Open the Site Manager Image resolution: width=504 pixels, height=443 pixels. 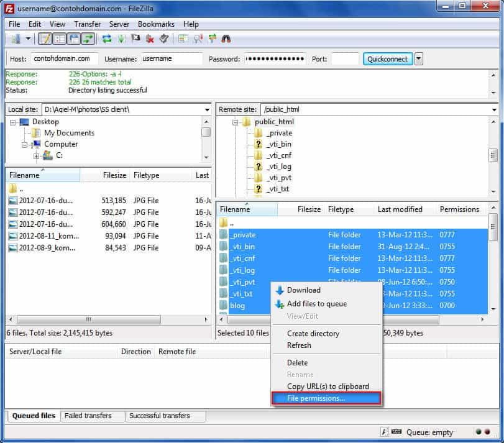(16, 39)
